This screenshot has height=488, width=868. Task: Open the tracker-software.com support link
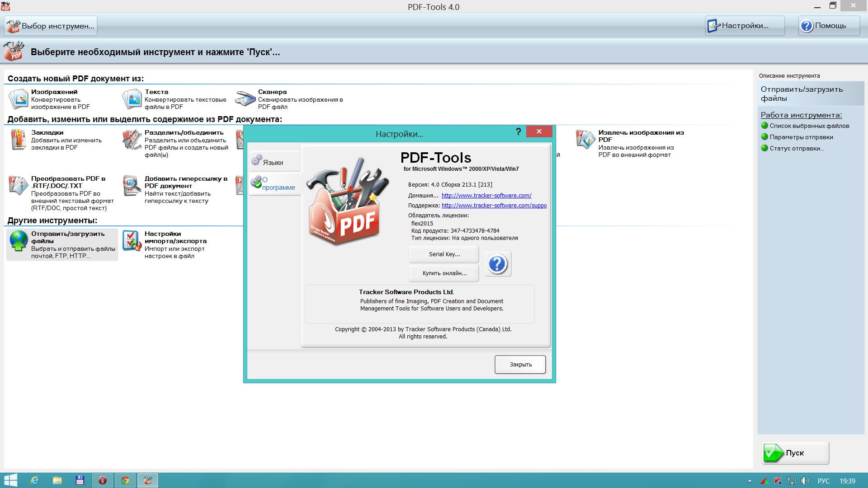[494, 205]
